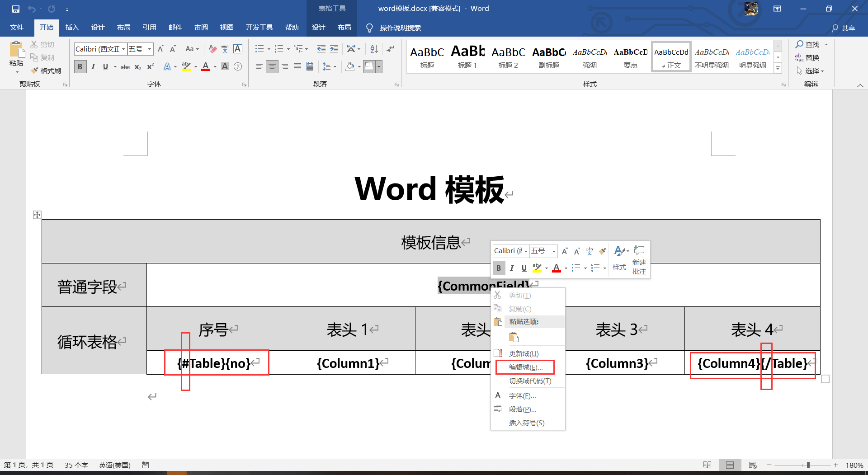Click the Sort icon in the paragraph group
868x475 pixels.
click(373, 49)
